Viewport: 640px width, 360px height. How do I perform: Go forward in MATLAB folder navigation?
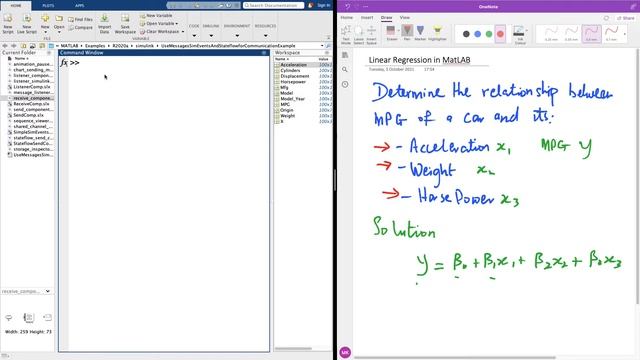14,46
